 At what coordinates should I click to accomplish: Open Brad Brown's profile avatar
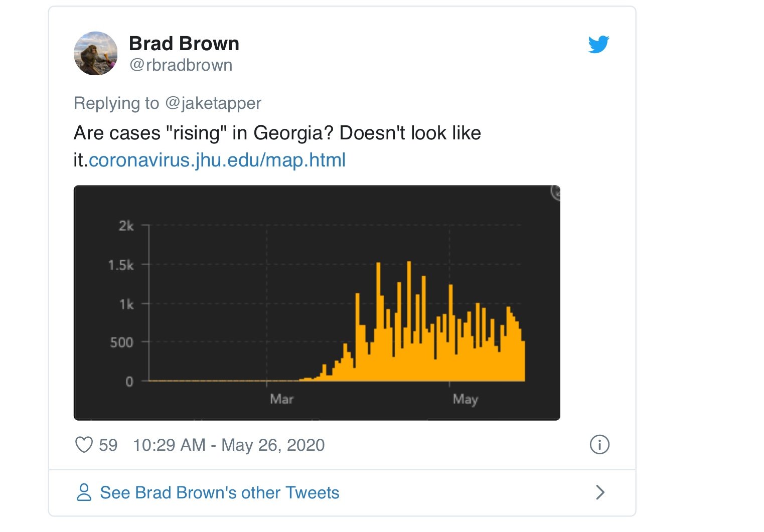96,54
